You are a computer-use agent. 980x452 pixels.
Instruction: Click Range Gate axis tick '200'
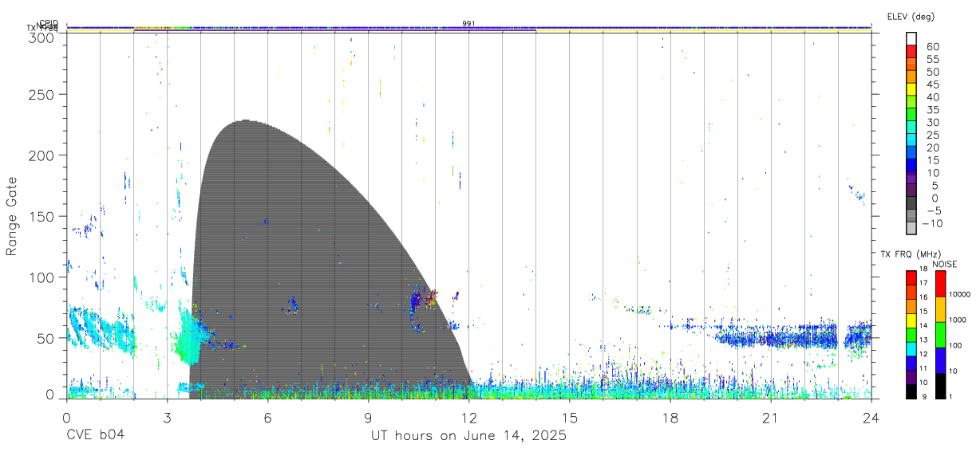click(41, 155)
